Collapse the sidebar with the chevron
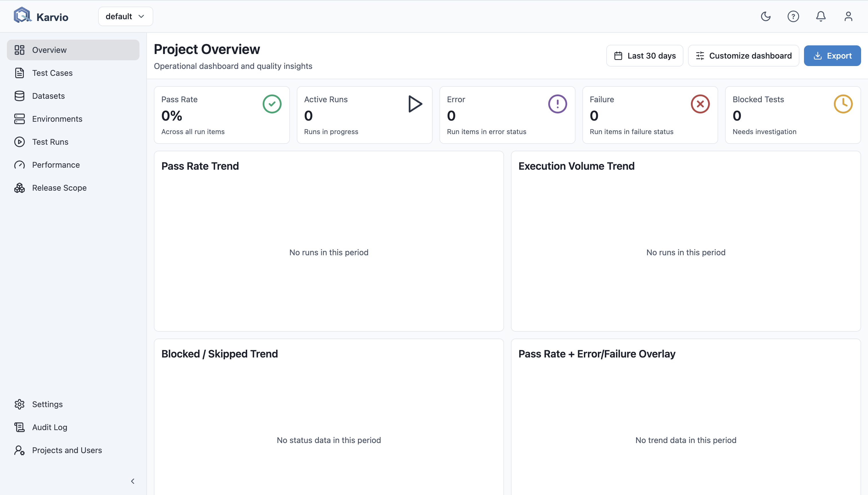The width and height of the screenshot is (868, 495). pos(133,481)
